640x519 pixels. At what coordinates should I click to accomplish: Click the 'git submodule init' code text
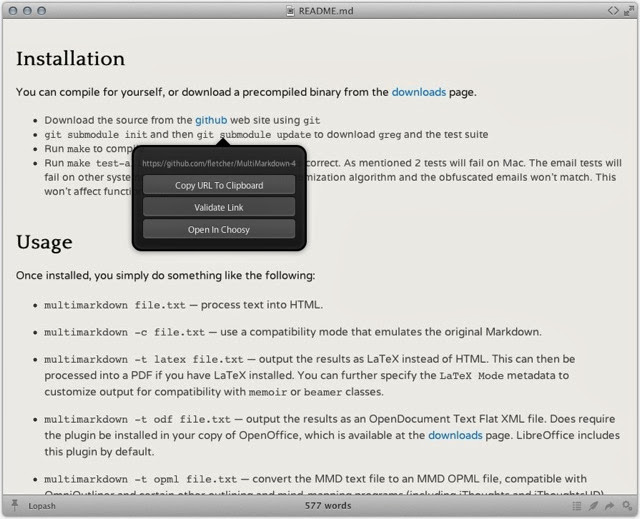coord(96,135)
